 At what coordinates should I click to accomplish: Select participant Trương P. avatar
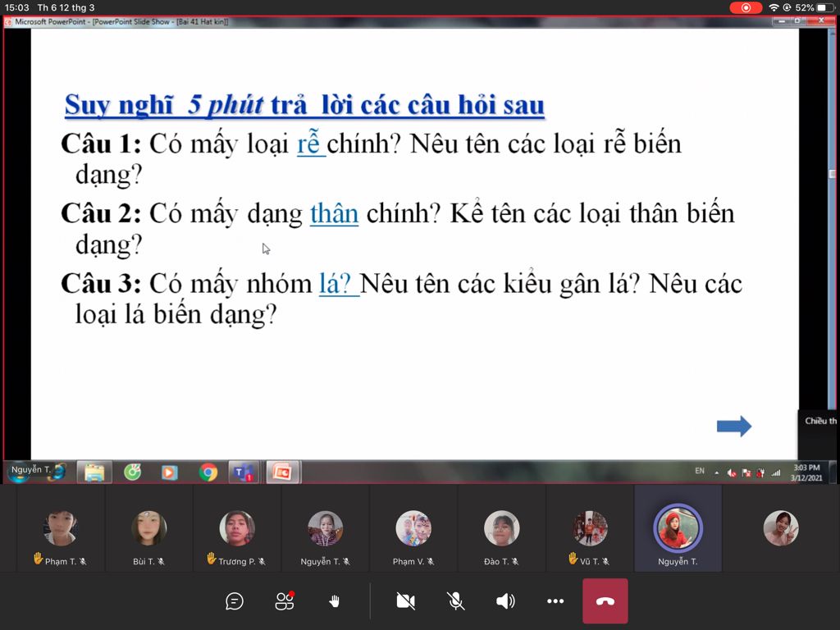click(237, 528)
